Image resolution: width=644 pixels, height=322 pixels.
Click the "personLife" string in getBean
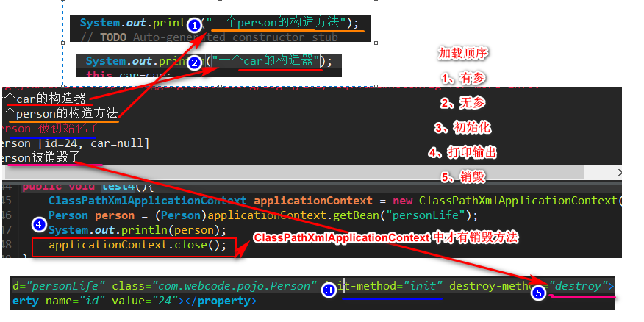[x=422, y=215]
